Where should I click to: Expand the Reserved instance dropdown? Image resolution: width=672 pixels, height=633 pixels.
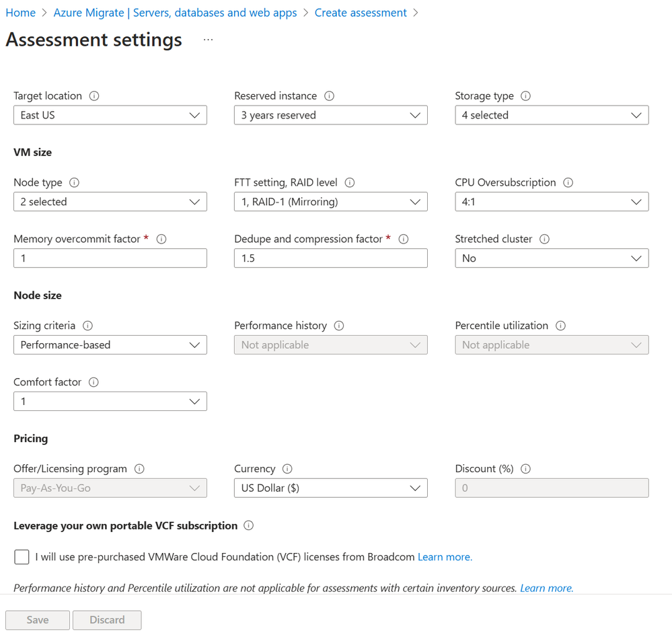point(330,115)
